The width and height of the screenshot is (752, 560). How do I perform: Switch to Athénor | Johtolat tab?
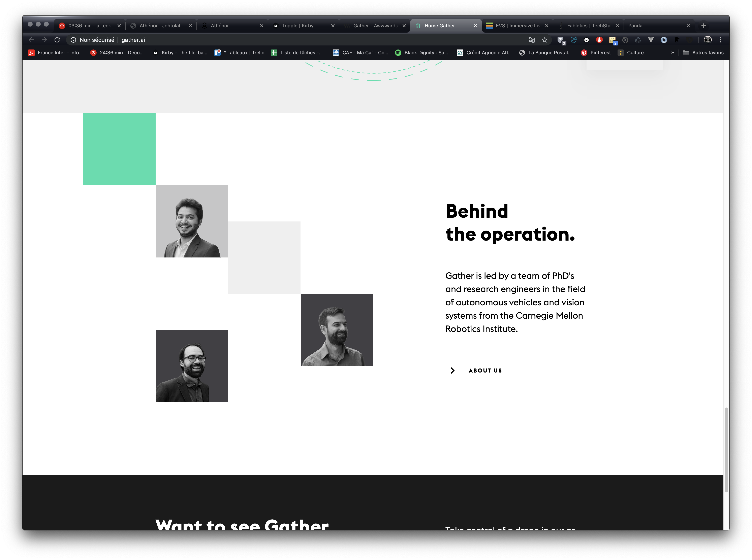coord(161,26)
